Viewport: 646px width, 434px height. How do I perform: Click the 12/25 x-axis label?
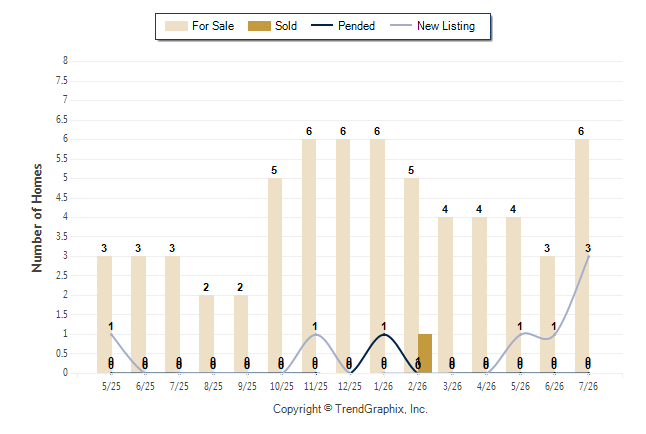tap(350, 386)
